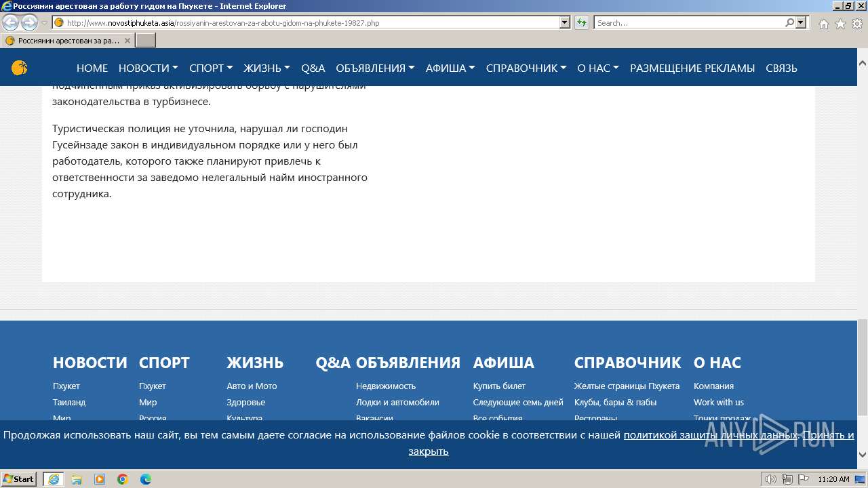Expand the СПРАВОЧНИК navbar dropdown
This screenshot has width=868, height=488.
point(526,68)
